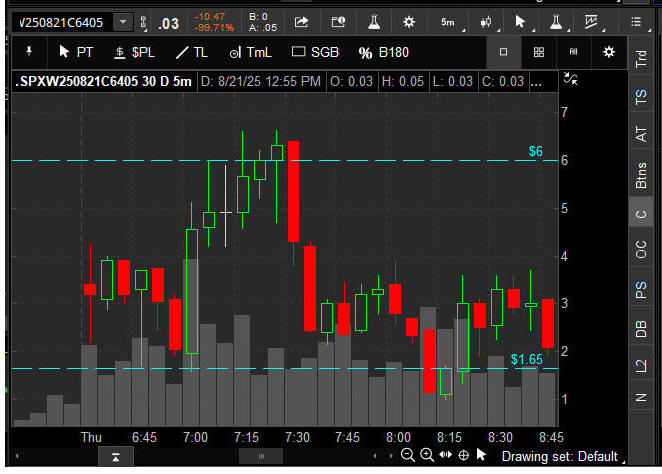The image size is (662, 474).
Task: Click the horizontal chart scrollbar handle
Action: pos(262,456)
